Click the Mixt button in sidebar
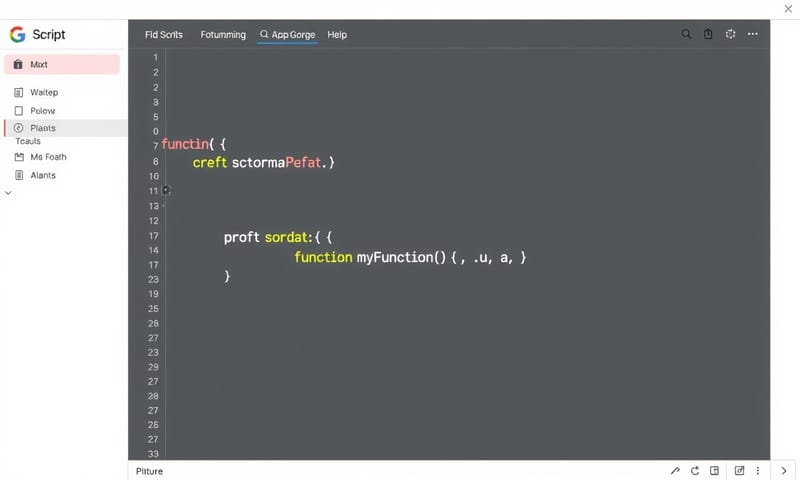Image resolution: width=800 pixels, height=480 pixels. pyautogui.click(x=62, y=64)
